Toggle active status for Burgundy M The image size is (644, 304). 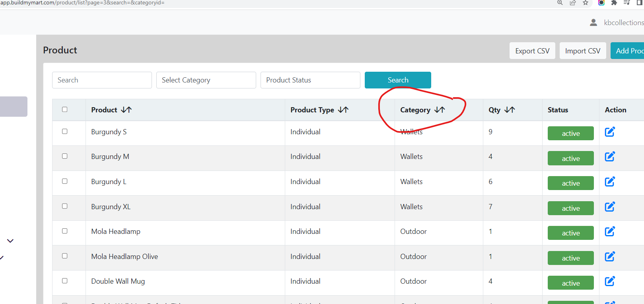click(x=571, y=158)
